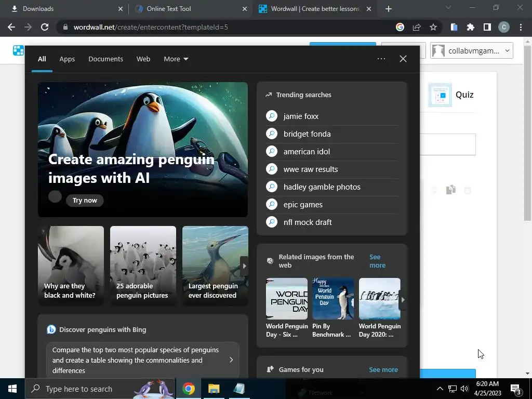Click the duplicate item icon in Wordwall
Viewport: 532px width, 399px height.
point(451,190)
